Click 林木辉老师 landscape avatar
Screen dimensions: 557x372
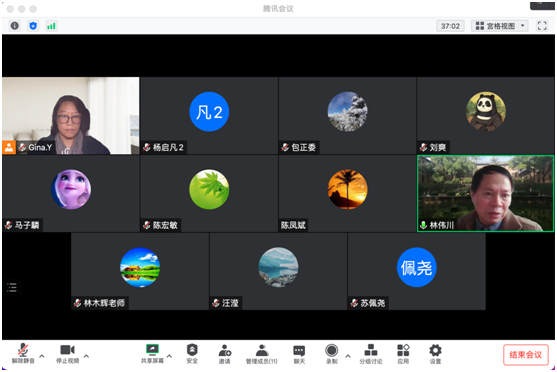(140, 267)
